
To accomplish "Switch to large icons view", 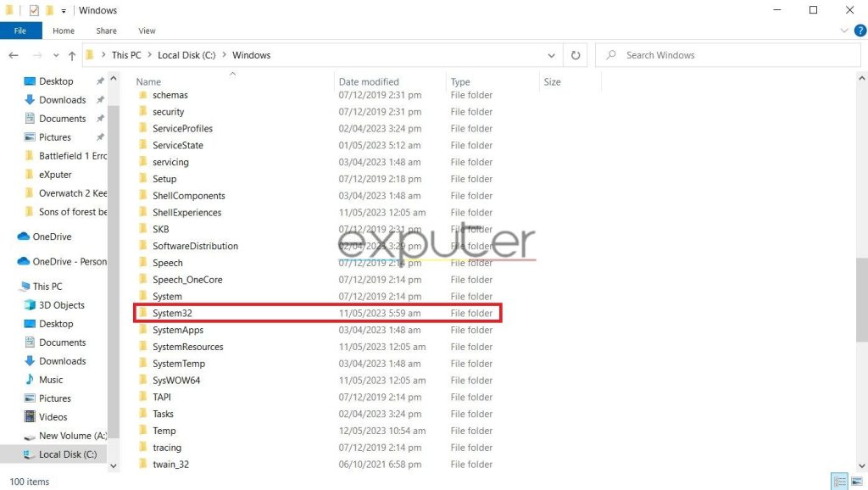I will pyautogui.click(x=855, y=481).
